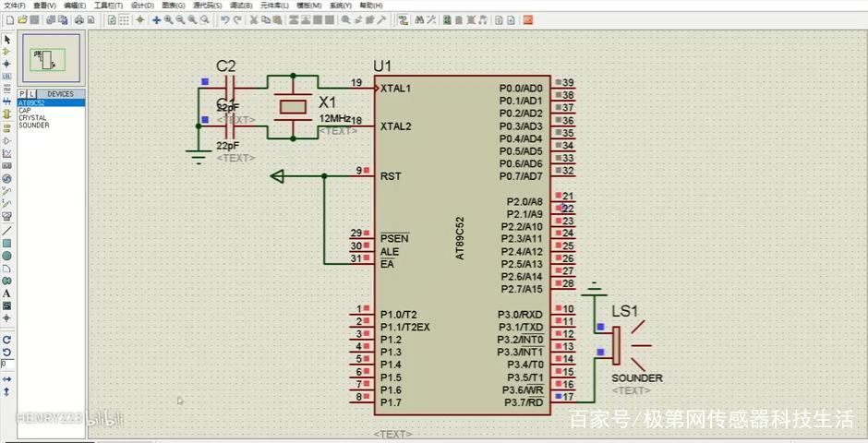Click the Copy to clipboard icon

point(266,20)
